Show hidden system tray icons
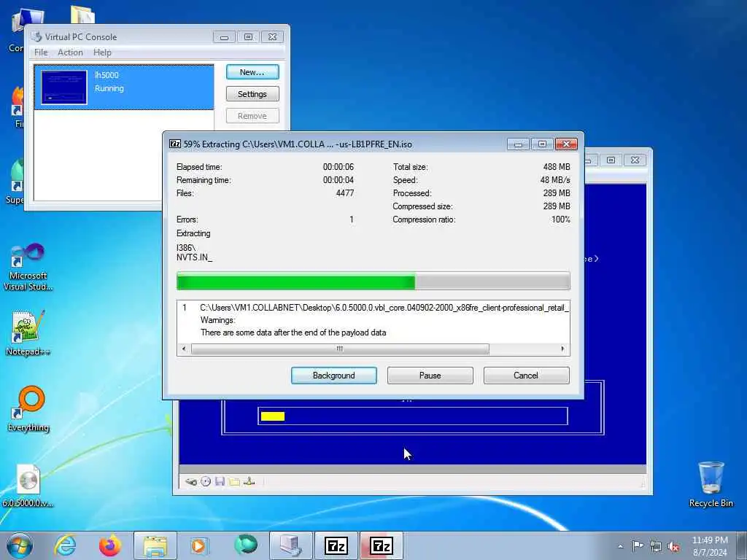The image size is (747, 560). point(620,546)
